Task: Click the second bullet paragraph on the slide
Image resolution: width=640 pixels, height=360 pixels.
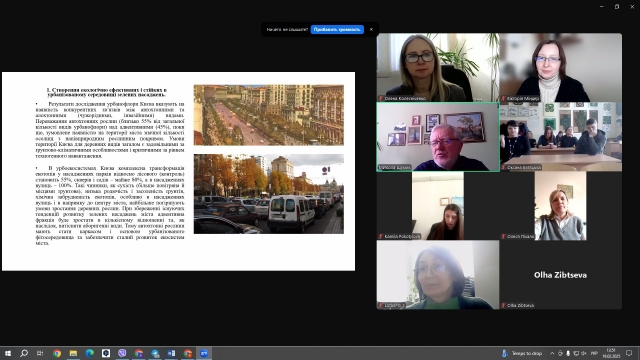Action: point(110,205)
